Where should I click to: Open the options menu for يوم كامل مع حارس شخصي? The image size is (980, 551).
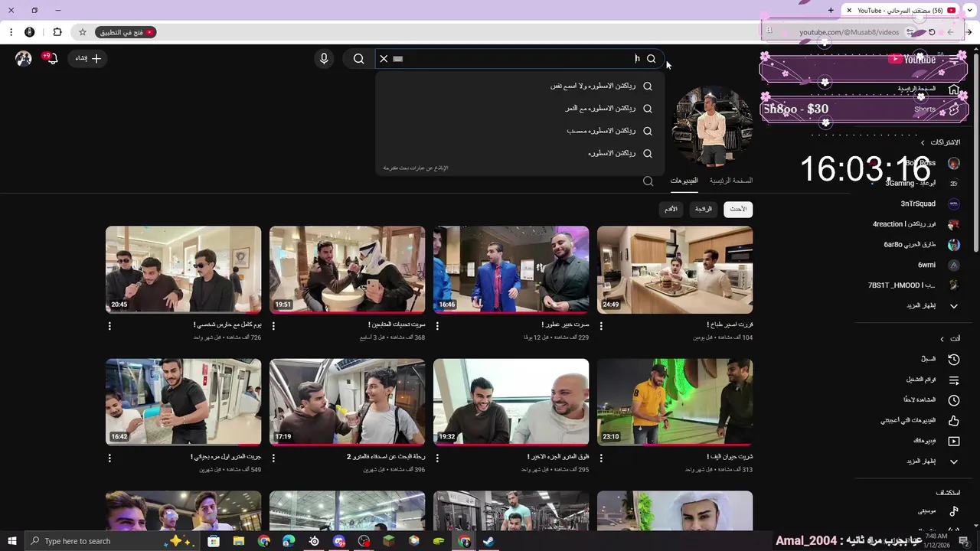pos(109,326)
